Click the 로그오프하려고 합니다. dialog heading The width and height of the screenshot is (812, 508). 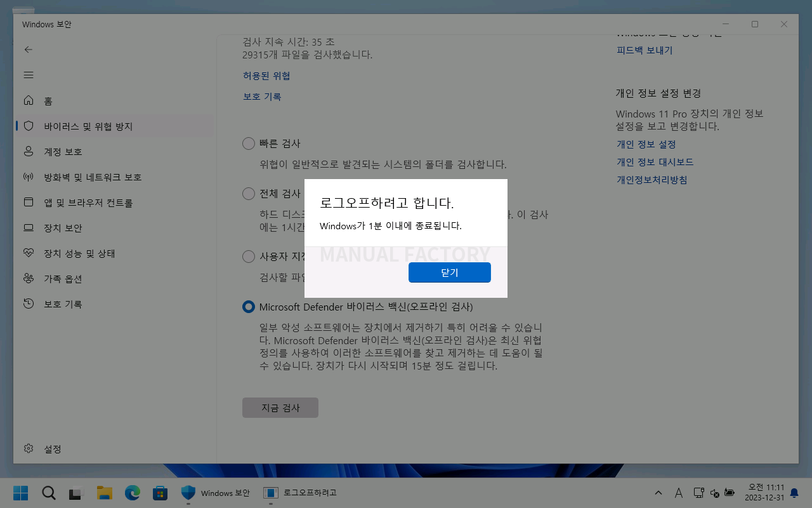coord(387,203)
